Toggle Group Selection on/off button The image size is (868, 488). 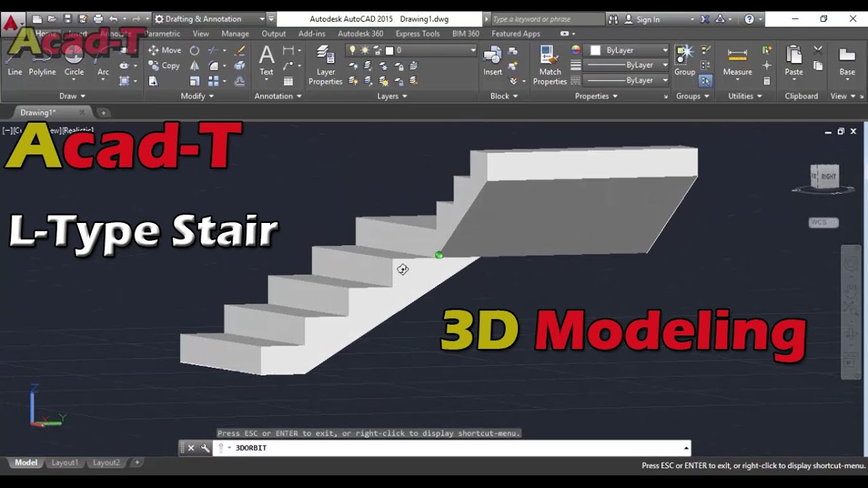click(705, 81)
